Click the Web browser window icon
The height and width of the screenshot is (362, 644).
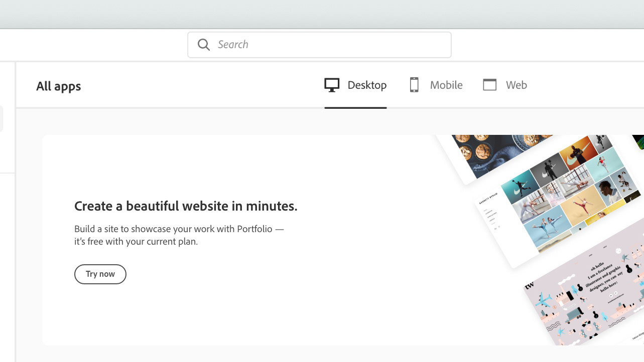(x=490, y=85)
